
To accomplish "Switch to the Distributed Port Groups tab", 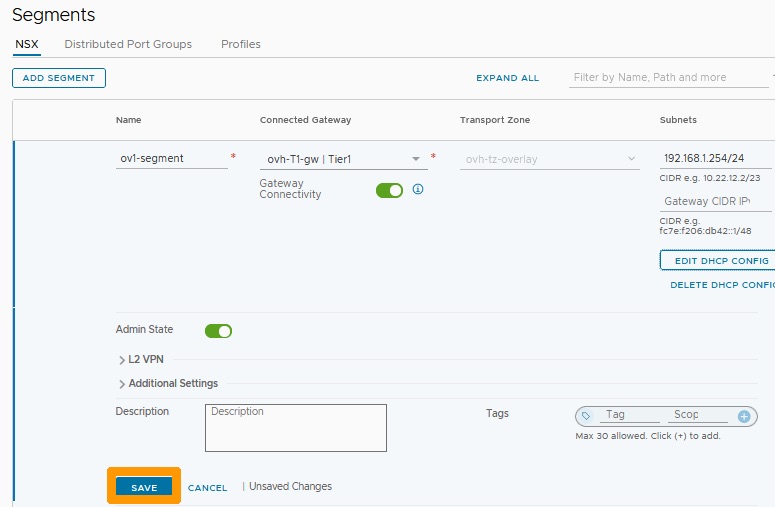I will pos(128,44).
